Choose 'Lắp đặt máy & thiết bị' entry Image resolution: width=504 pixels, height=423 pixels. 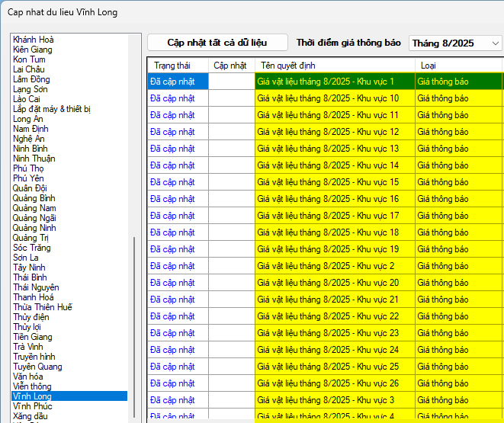(52, 109)
